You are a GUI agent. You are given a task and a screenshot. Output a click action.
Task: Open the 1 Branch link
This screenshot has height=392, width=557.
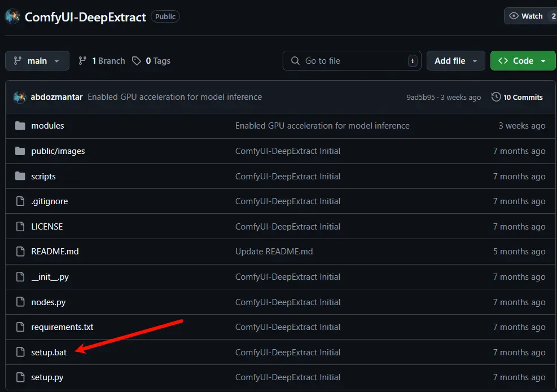click(102, 61)
